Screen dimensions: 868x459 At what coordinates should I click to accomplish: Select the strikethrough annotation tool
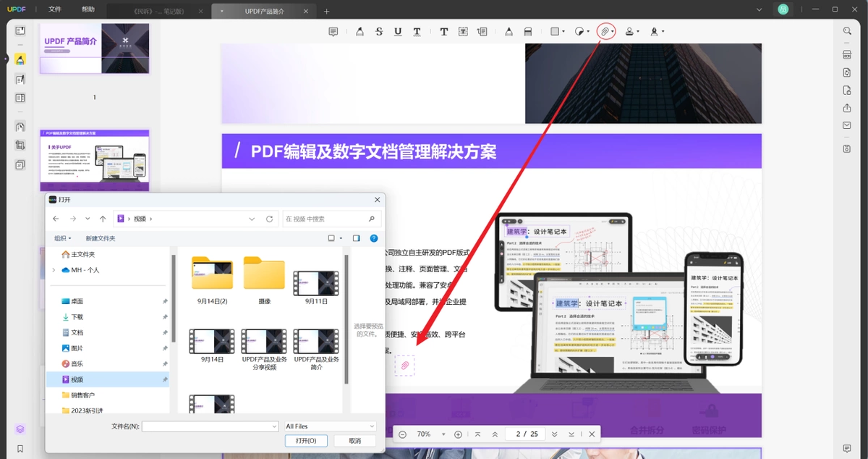[x=379, y=32]
